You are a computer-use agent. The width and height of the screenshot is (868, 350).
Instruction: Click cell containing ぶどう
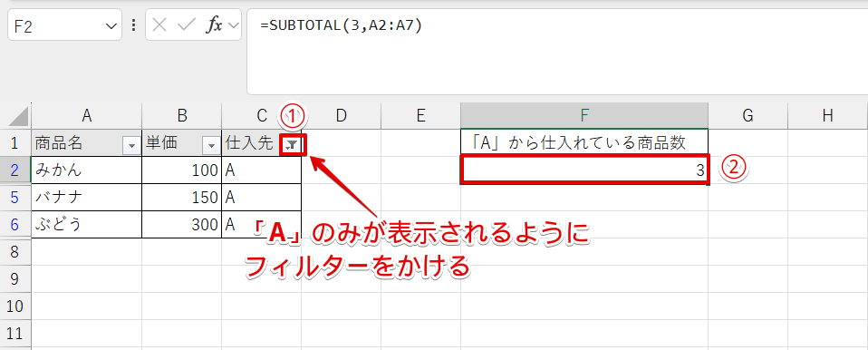click(x=86, y=224)
